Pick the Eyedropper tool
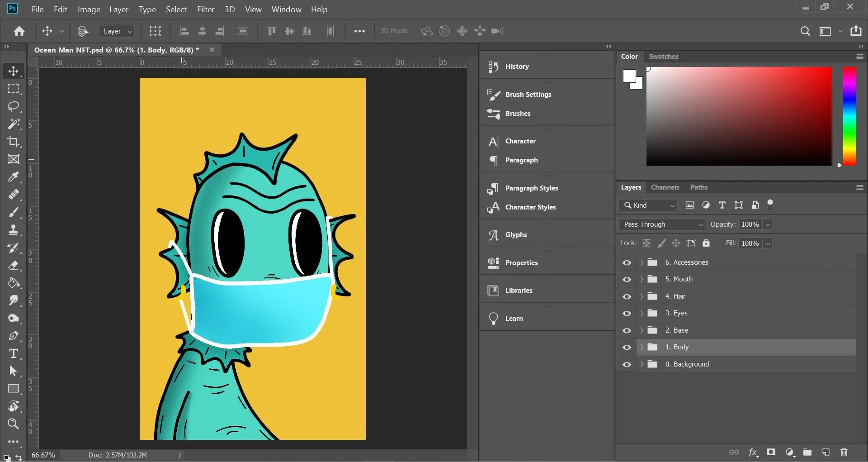 pyautogui.click(x=14, y=176)
